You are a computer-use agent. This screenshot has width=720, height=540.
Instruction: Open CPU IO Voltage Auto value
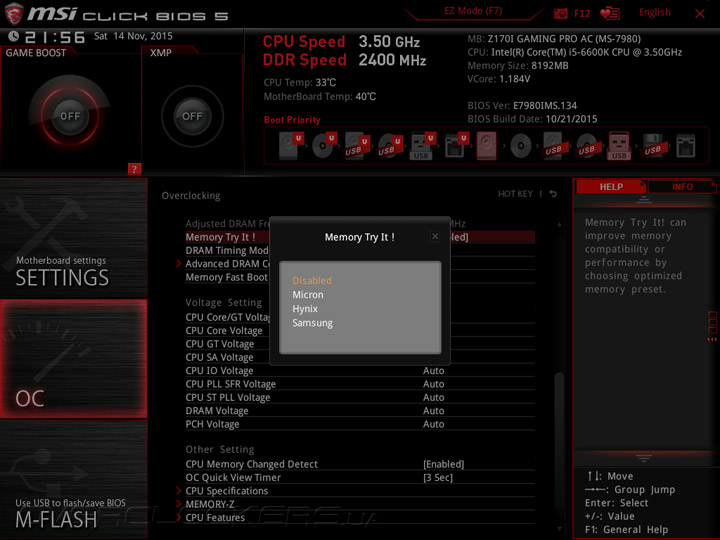[433, 371]
